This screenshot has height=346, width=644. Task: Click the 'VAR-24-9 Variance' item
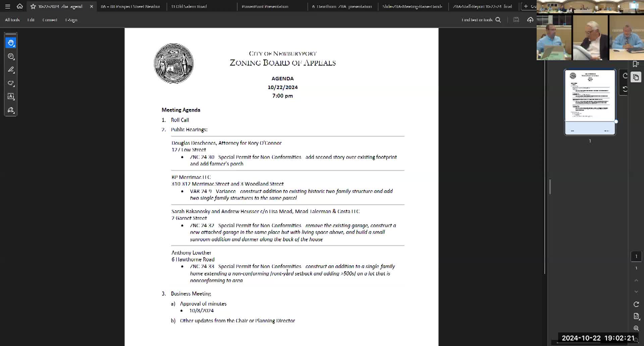(213, 191)
